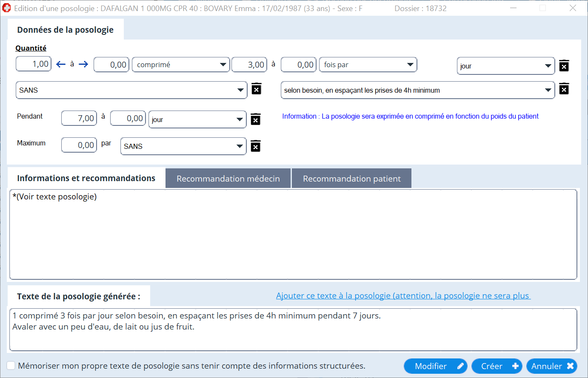588x378 pixels.
Task: Delete the 'jour' frequency row with trash icon
Action: (x=564, y=65)
